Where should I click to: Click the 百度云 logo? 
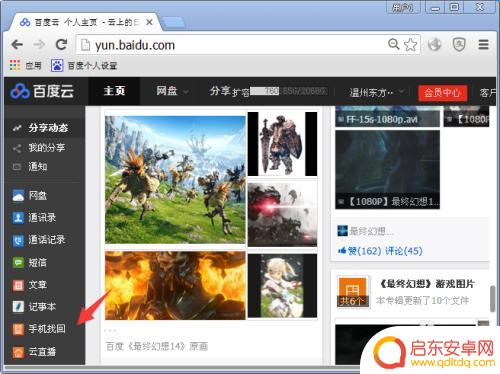pyautogui.click(x=42, y=91)
